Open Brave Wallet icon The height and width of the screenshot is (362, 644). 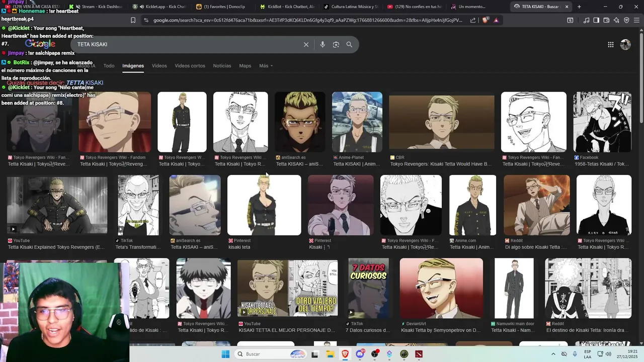[606, 20]
